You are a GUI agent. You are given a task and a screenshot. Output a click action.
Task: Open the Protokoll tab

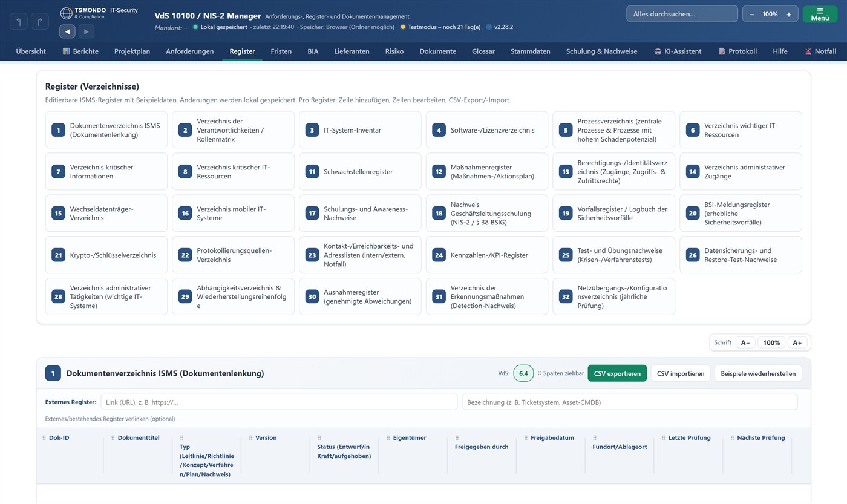click(x=737, y=51)
